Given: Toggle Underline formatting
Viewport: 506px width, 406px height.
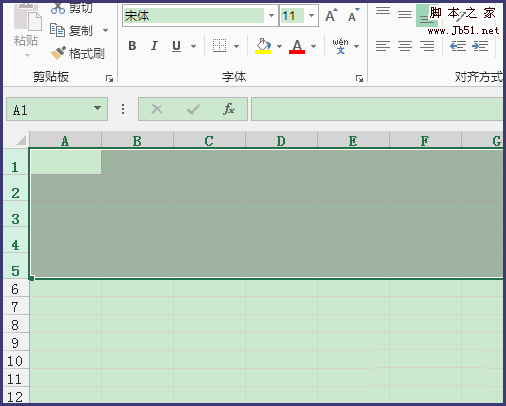Looking at the screenshot, I should pyautogui.click(x=176, y=46).
